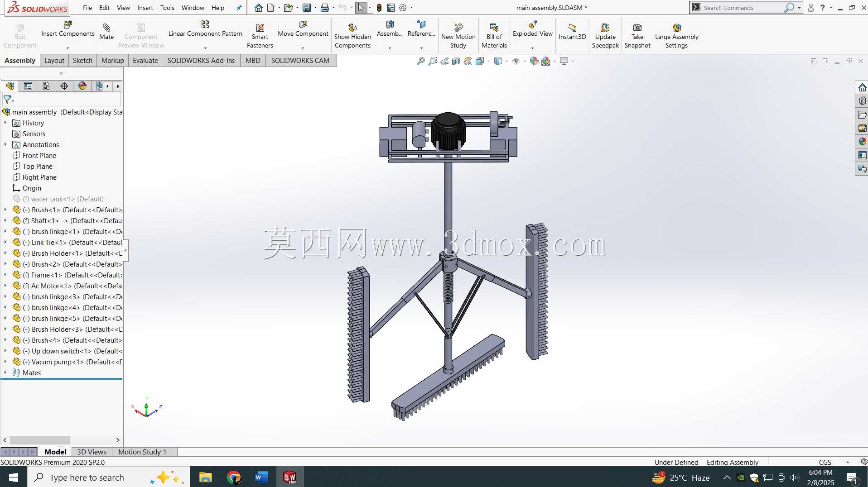This screenshot has width=868, height=487.
Task: Click Search Commands input field
Action: [742, 8]
